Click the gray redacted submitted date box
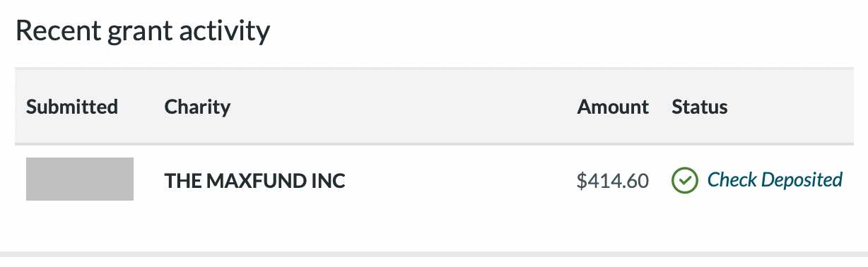 [80, 179]
